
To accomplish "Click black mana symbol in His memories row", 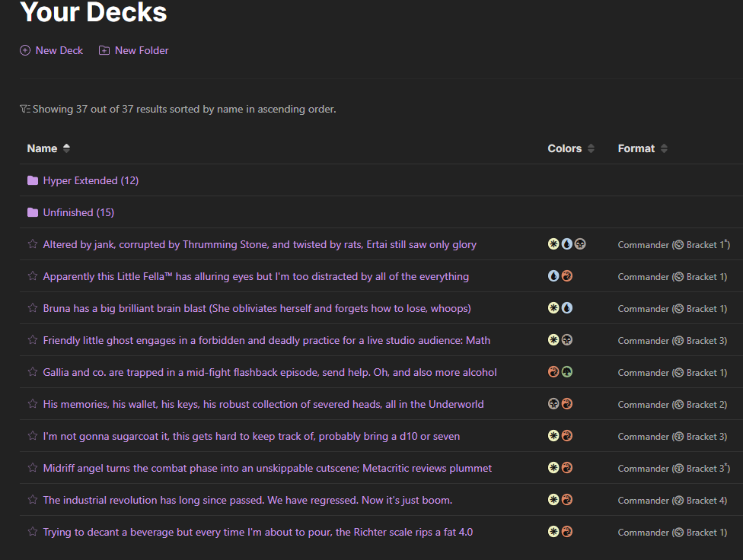I will point(553,404).
